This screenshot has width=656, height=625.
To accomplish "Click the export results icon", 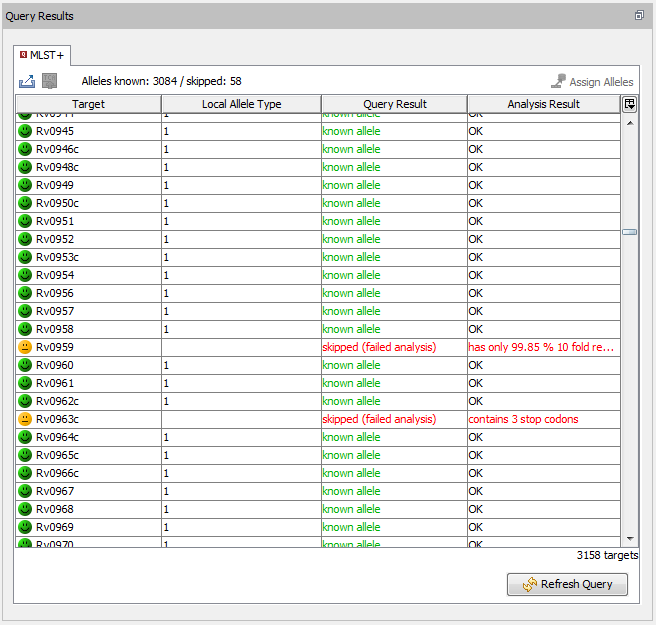I will 27,81.
